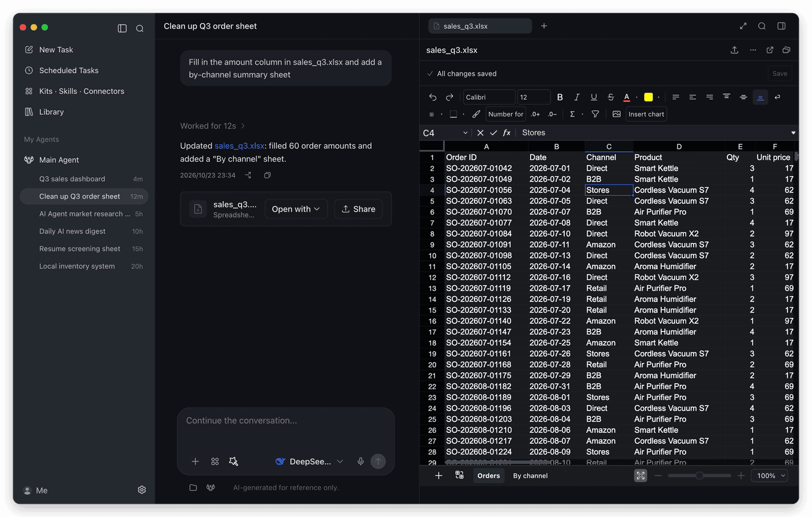Toggle underline formatting
The height and width of the screenshot is (517, 812).
[x=593, y=97]
